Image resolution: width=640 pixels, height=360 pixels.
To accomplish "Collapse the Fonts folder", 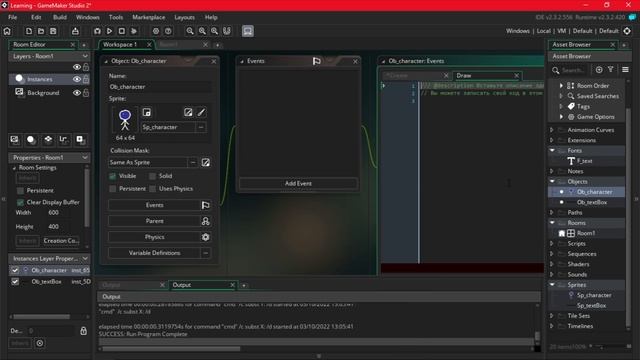I will pyautogui.click(x=552, y=151).
